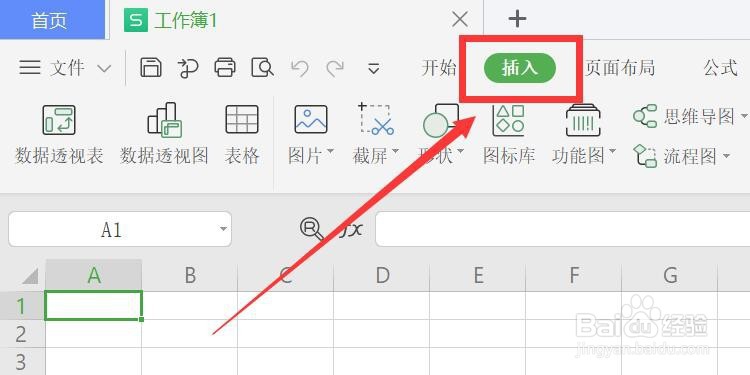Select row 3 header
The height and width of the screenshot is (375, 750).
22,361
